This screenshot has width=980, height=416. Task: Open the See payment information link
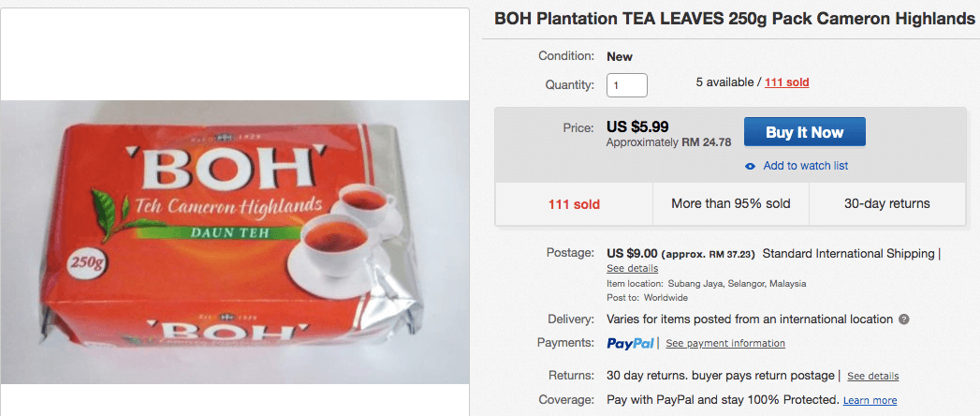click(725, 344)
